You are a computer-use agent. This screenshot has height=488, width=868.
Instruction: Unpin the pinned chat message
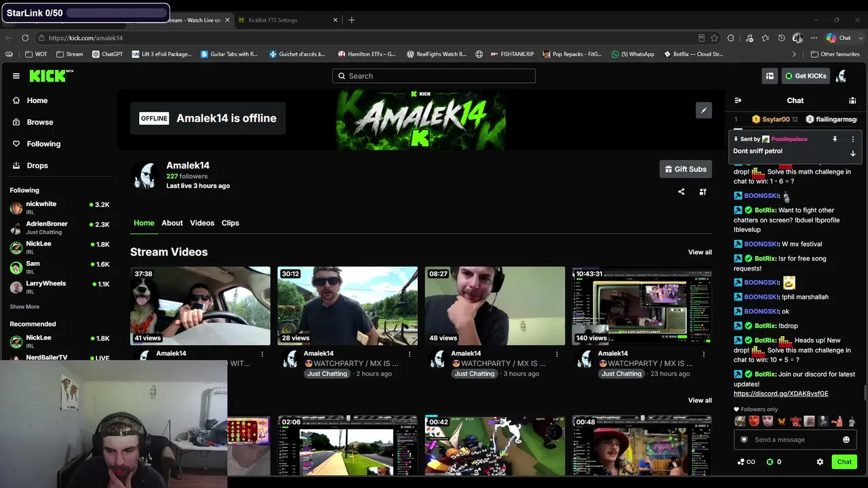(x=835, y=139)
